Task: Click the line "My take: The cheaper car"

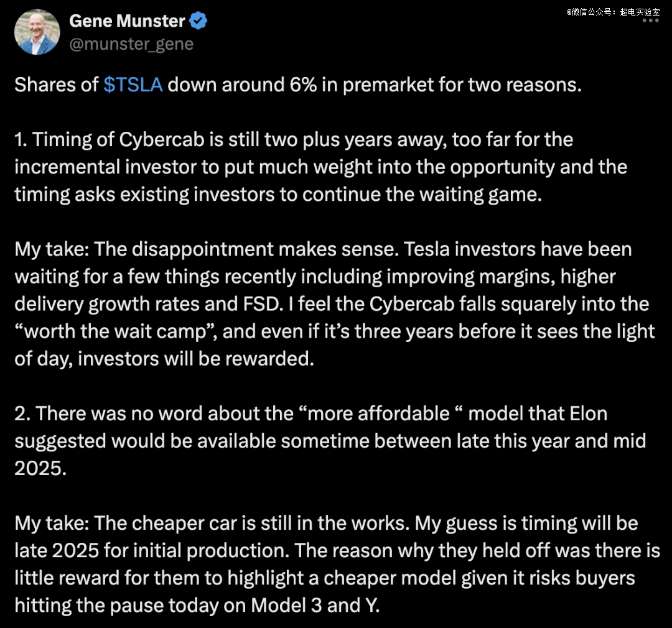Action: [x=326, y=524]
